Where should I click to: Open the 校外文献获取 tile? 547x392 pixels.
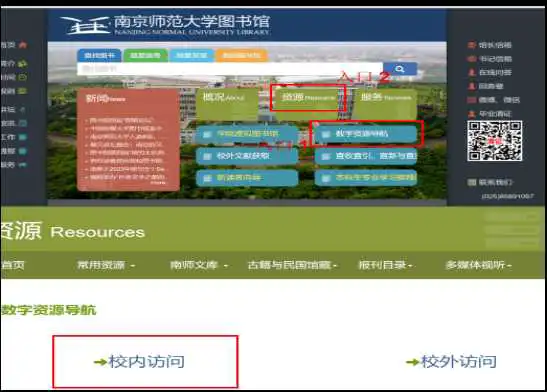pos(247,156)
